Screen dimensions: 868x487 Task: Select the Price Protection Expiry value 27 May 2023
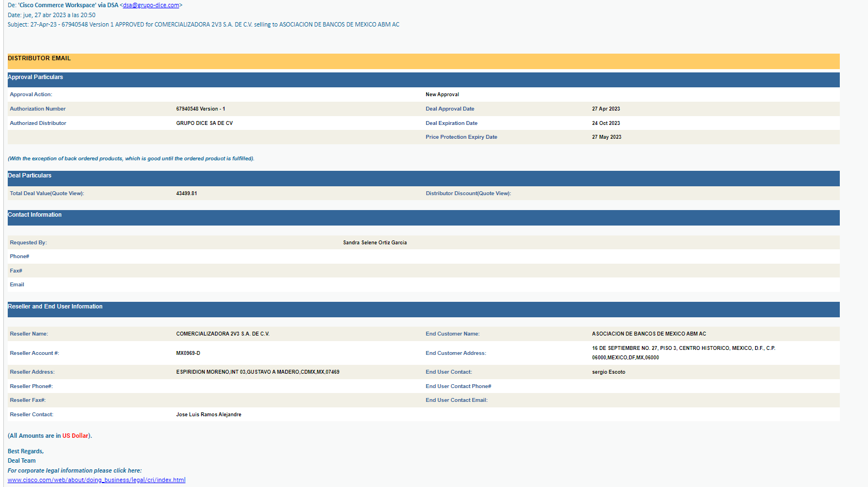click(606, 137)
